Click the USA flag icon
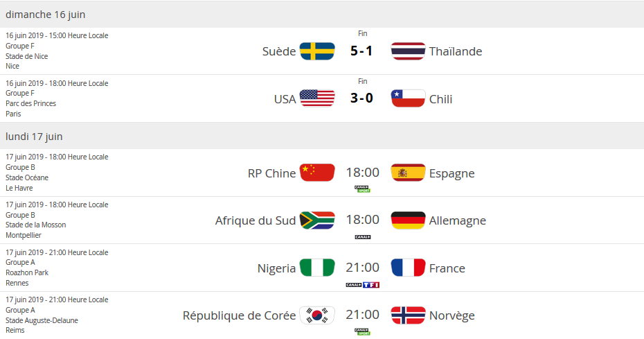 pyautogui.click(x=317, y=98)
